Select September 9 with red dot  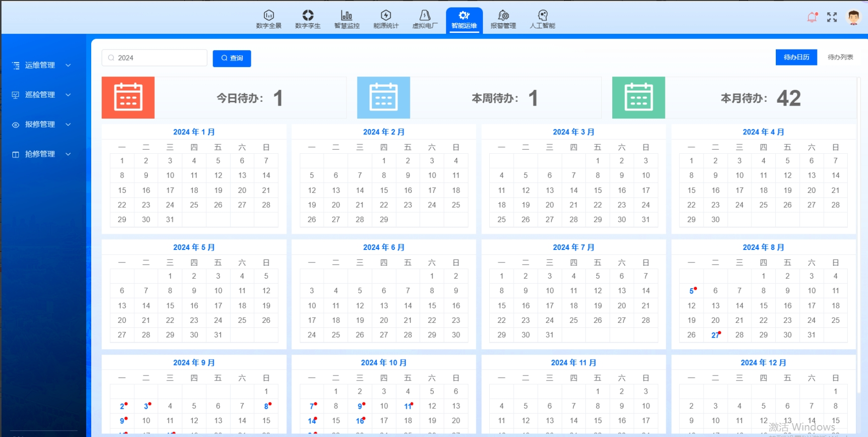[122, 421]
